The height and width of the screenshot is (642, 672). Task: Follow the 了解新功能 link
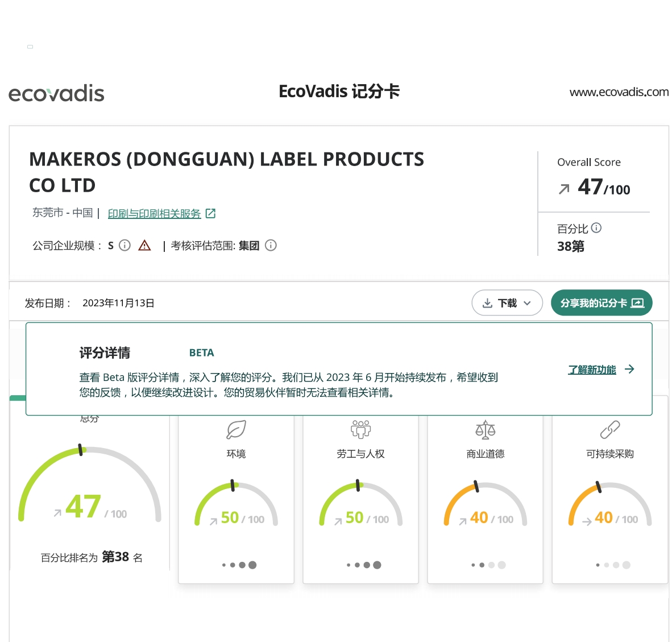(592, 370)
